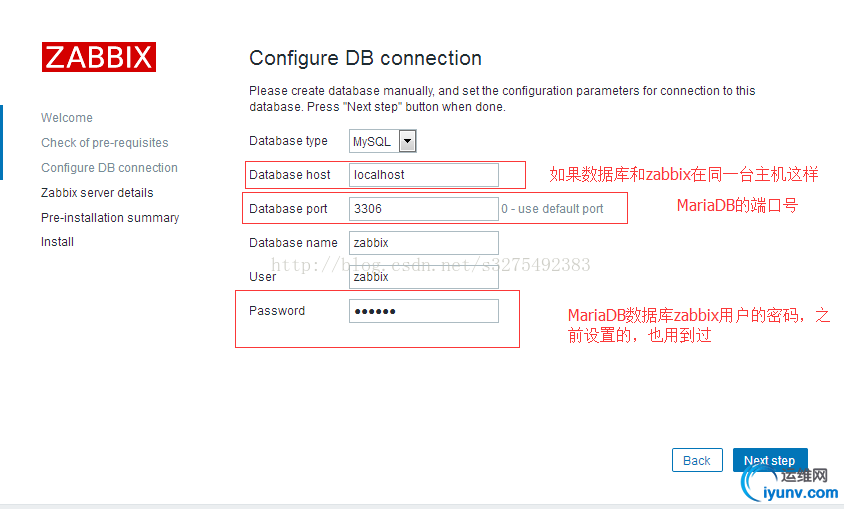The height and width of the screenshot is (509, 844).
Task: Click the ZABBIX logo
Action: click(98, 56)
